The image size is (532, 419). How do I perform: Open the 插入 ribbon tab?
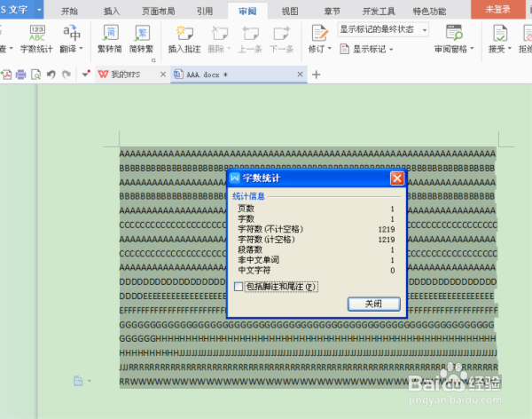112,12
